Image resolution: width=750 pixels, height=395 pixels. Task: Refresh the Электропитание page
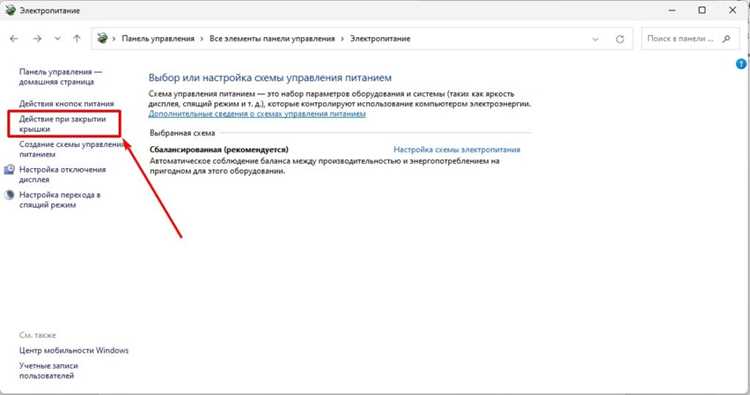pyautogui.click(x=620, y=39)
